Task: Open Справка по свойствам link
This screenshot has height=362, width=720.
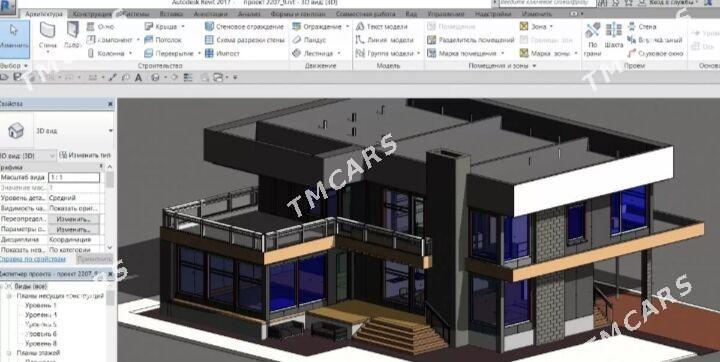Action: (x=32, y=260)
